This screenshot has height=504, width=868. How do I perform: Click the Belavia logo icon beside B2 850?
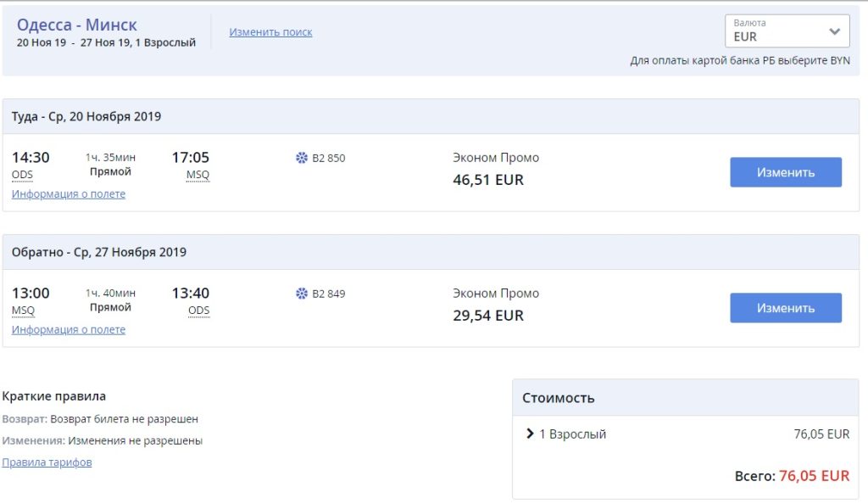[301, 158]
